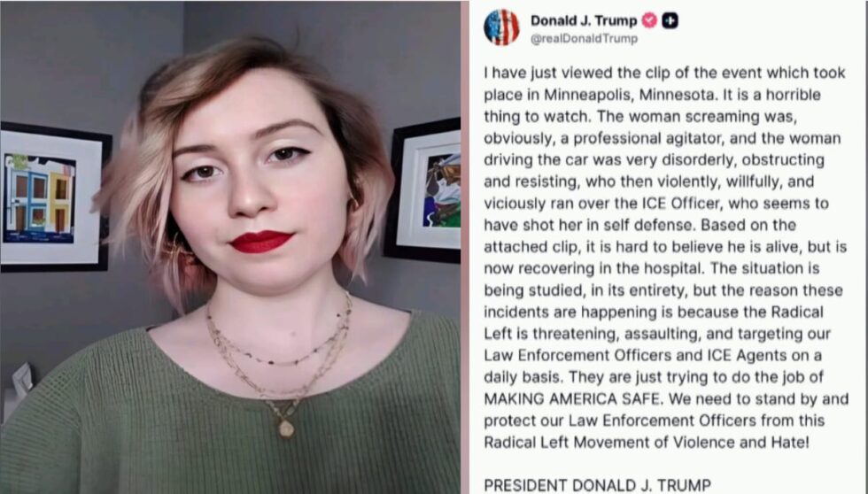
Task: Click the framed colorful houses painting
Action: (x=54, y=197)
